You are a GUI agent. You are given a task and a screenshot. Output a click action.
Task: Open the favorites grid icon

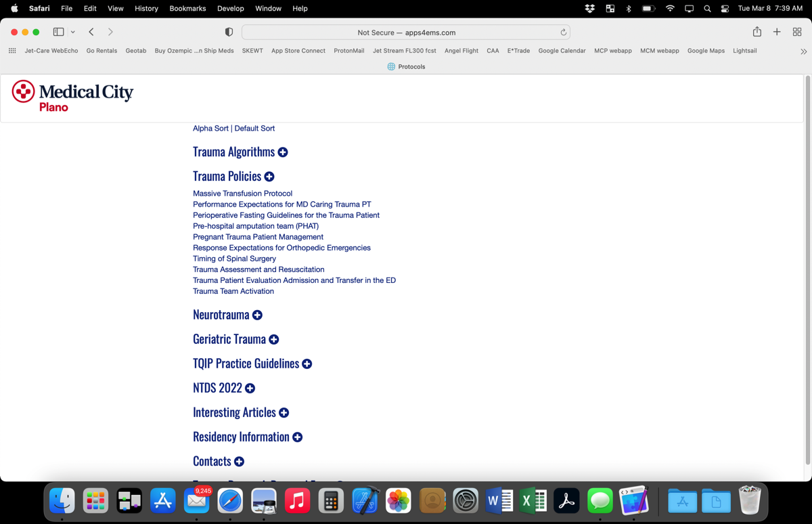pos(12,51)
